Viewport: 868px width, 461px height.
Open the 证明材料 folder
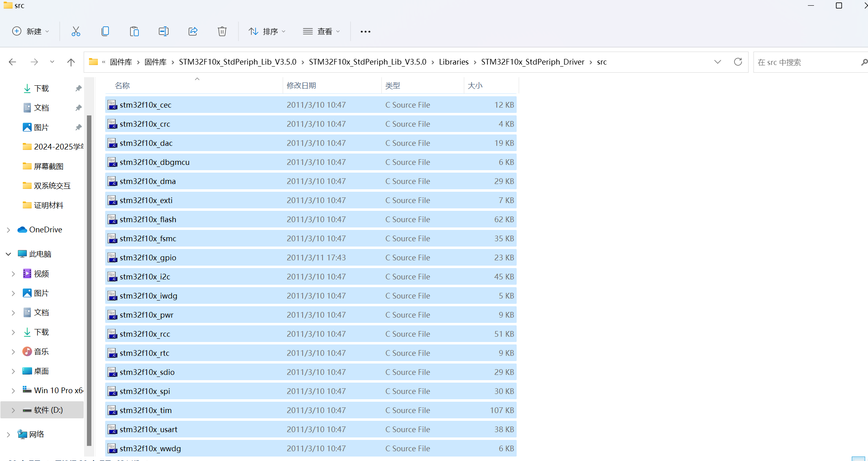(x=49, y=206)
